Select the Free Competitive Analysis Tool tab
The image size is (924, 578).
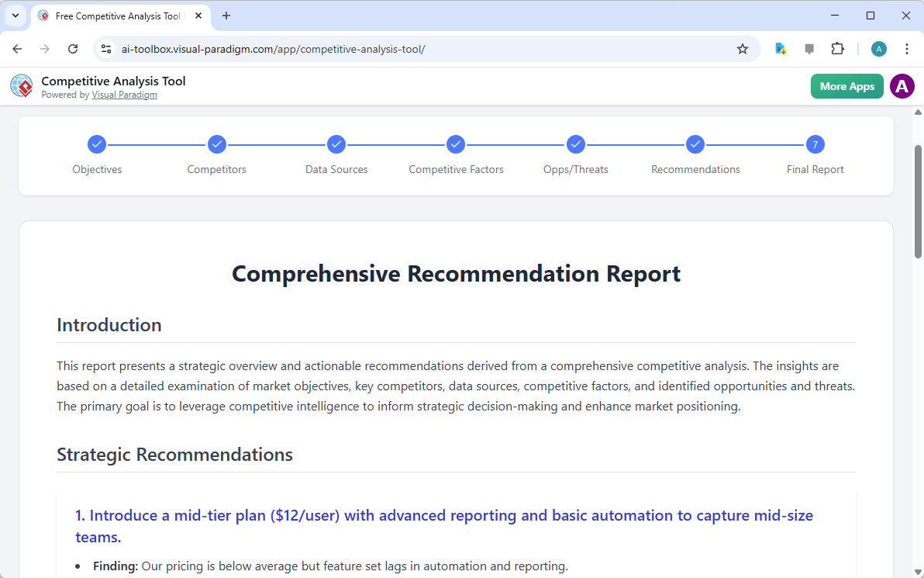tap(116, 16)
